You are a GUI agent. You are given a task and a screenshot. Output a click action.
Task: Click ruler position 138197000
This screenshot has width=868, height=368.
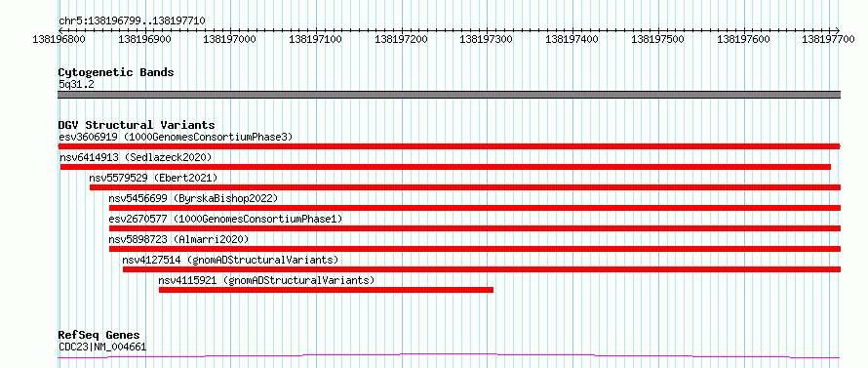[230, 39]
